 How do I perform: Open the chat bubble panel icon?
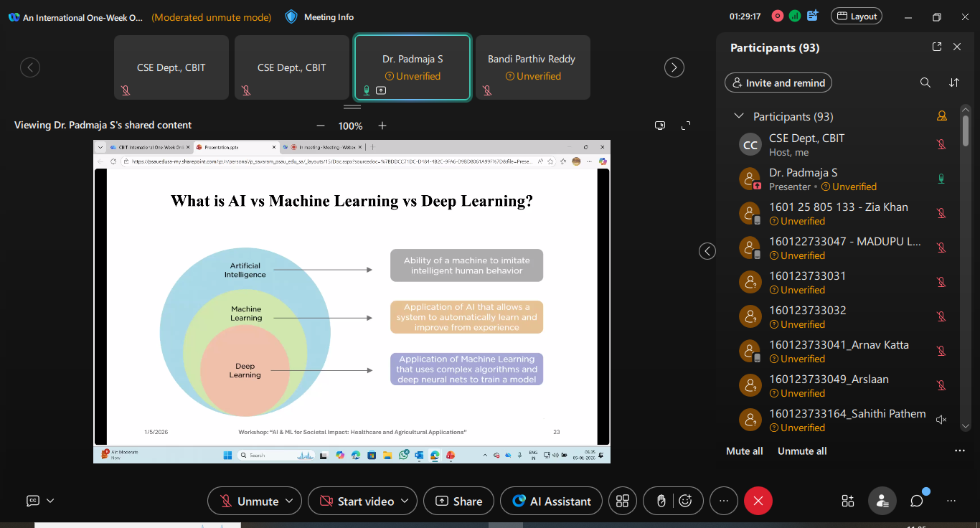(x=916, y=501)
